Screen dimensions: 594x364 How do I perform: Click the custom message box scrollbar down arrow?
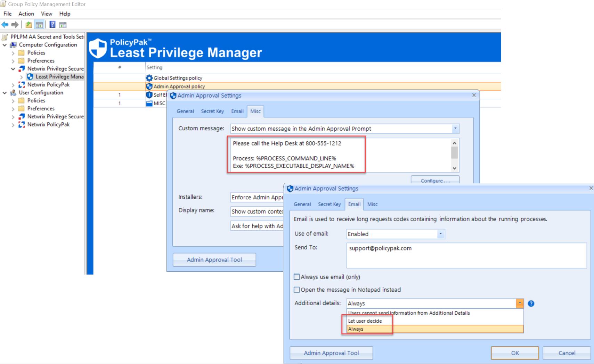(x=454, y=168)
